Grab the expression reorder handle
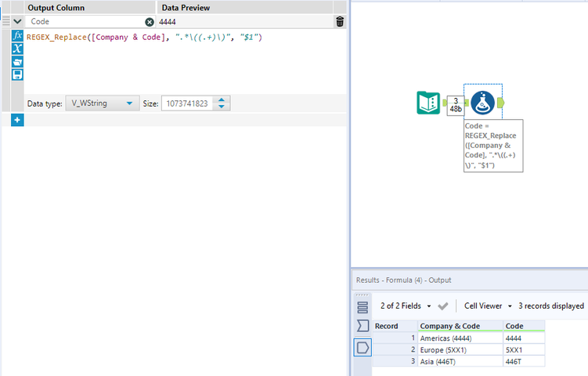588x376 pixels. pyautogui.click(x=6, y=21)
